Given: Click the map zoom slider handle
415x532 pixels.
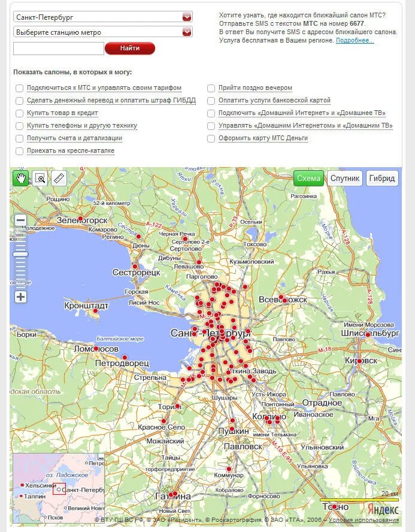Looking at the screenshot, I should [x=21, y=254].
